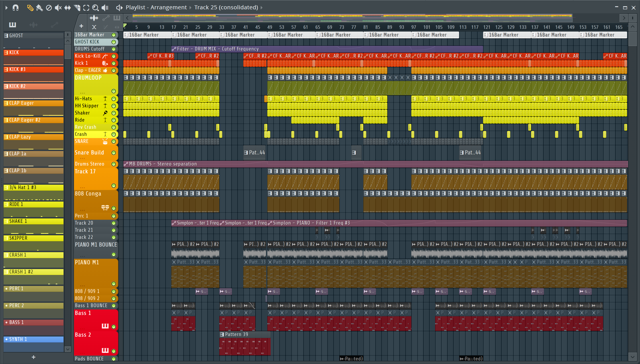Mute the Hi-Hats track
This screenshot has width=640, height=364.
114,99
